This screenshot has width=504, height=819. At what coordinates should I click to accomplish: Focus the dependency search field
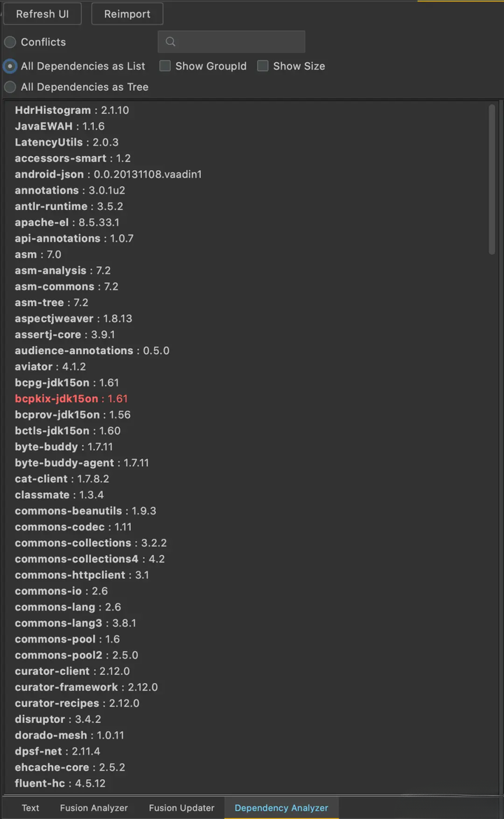[x=232, y=42]
